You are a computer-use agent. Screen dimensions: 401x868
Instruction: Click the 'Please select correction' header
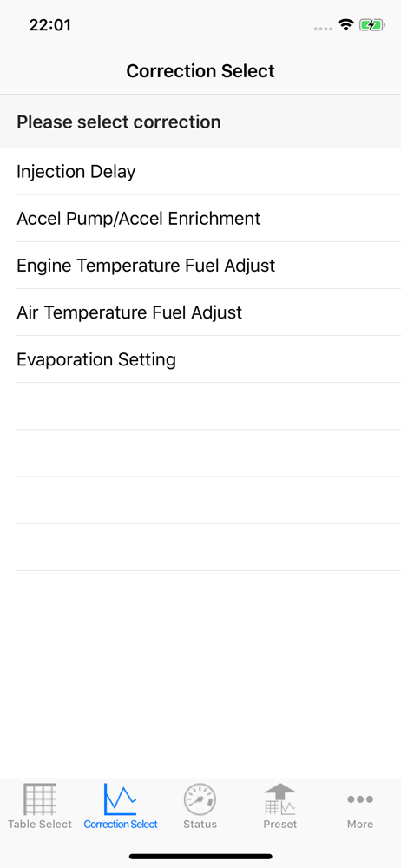click(119, 122)
